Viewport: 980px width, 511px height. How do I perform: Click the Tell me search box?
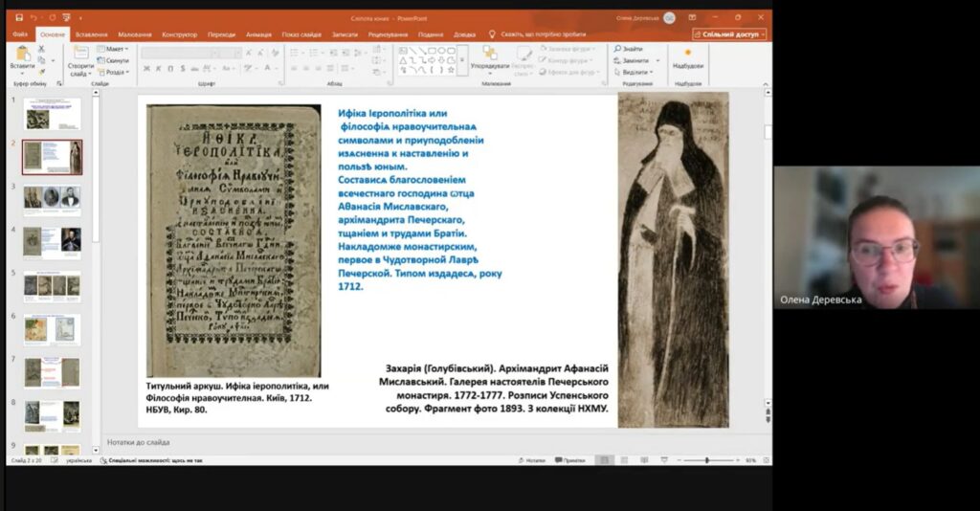click(x=543, y=34)
